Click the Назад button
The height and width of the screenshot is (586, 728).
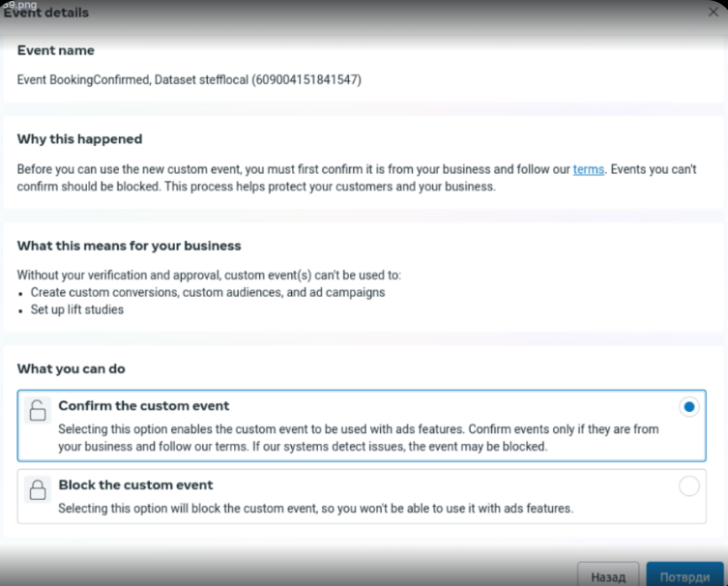608,576
